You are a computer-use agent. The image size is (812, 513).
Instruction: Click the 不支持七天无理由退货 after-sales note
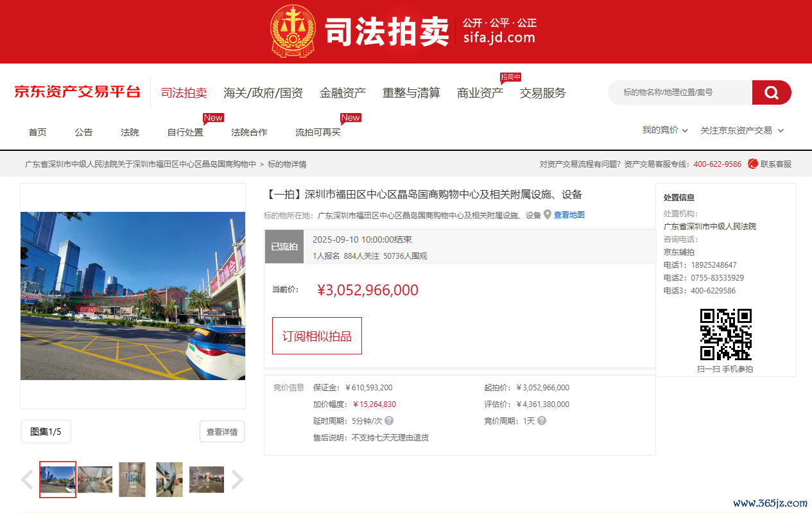(390, 438)
